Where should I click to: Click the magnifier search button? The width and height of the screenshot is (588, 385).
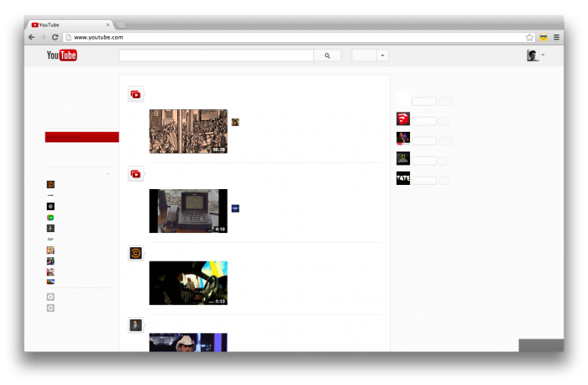coord(328,55)
